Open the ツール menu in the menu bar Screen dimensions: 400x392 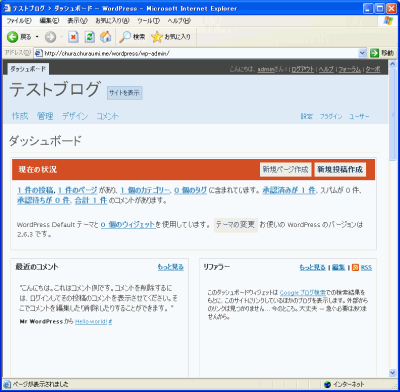(x=148, y=21)
